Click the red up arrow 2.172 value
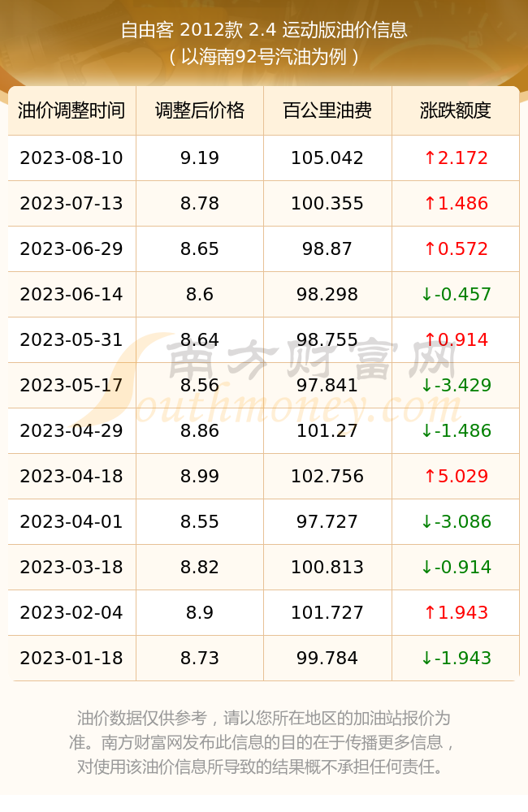The width and height of the screenshot is (528, 812). tap(456, 158)
